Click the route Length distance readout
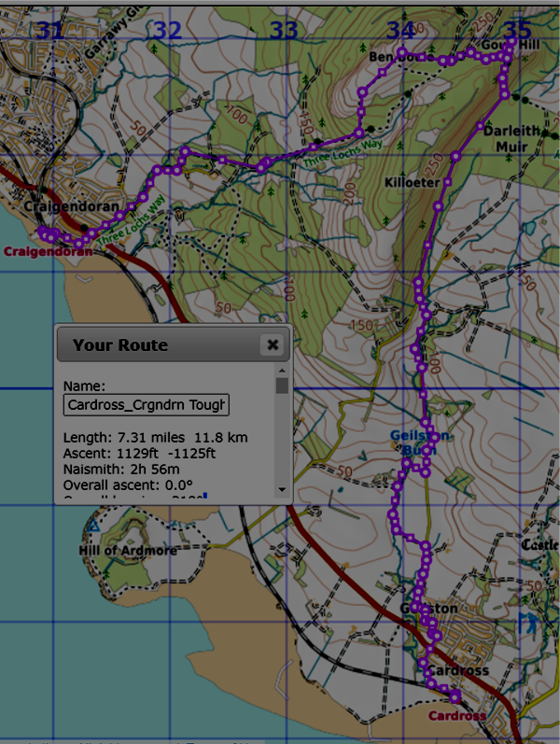Screen dimensions: 560x744 pyautogui.click(x=155, y=437)
